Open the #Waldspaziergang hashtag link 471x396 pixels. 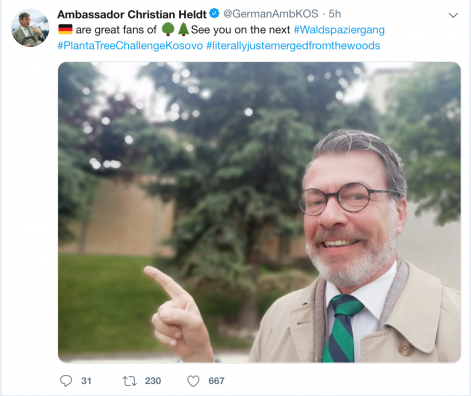(x=339, y=30)
